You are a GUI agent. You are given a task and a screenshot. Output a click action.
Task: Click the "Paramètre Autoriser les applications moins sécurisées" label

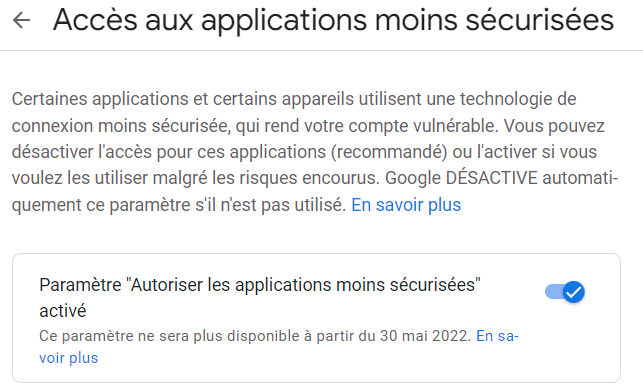coord(260,285)
